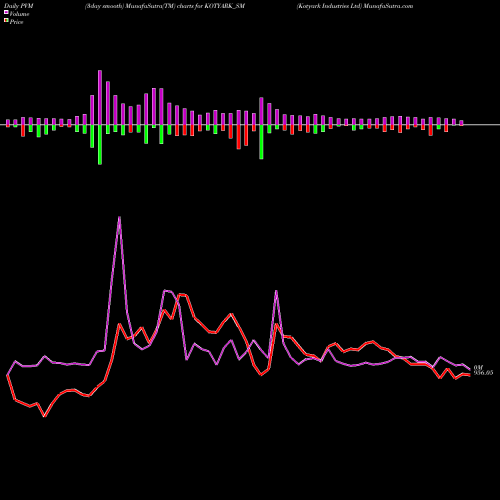Image resolution: width=500 pixels, height=500 pixels.
Task: Click the green-red Price legend swatch
Action: pos(6,21)
